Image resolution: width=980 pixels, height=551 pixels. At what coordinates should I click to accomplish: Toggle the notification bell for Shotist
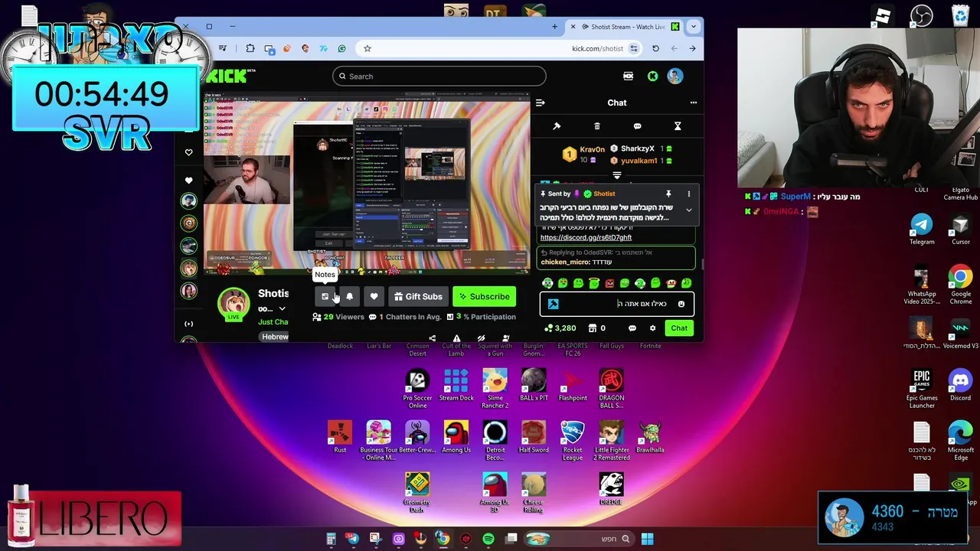click(x=349, y=297)
